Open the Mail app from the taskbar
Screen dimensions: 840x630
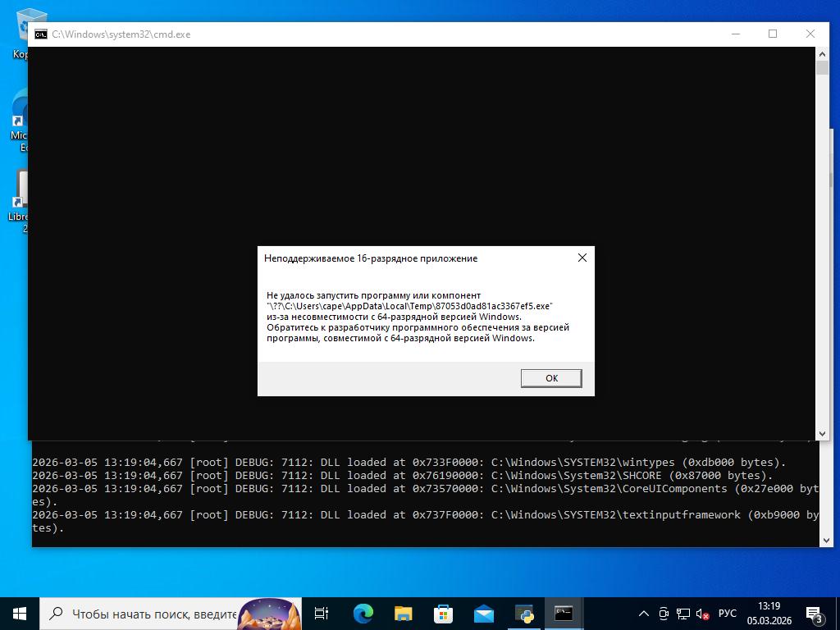[483, 613]
